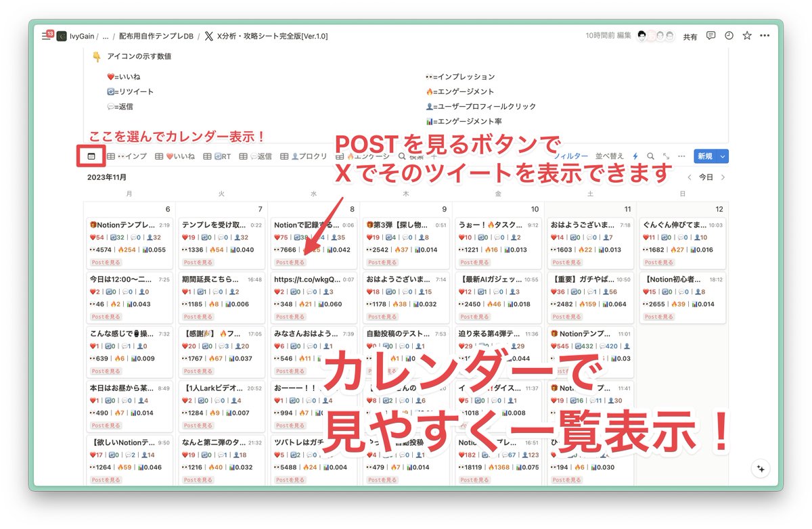Switch to the いいね table view tab
812x529 pixels.
pos(175,156)
